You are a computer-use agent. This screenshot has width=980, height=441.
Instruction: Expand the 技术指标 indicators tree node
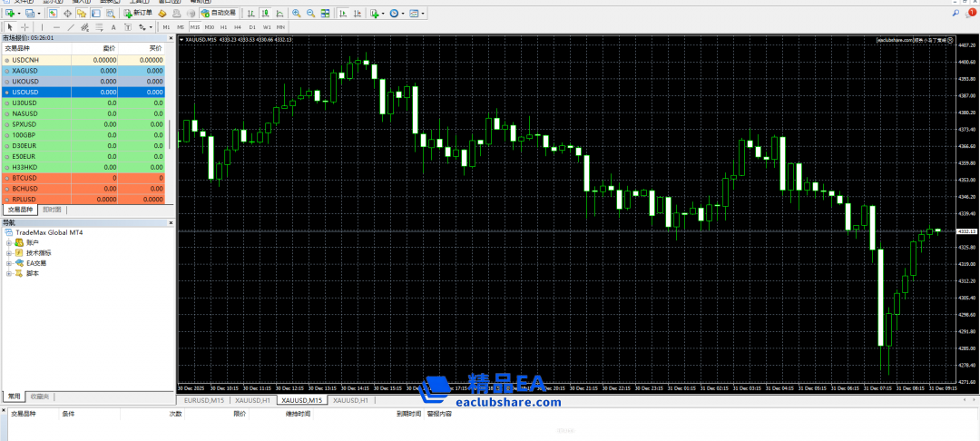pos(9,253)
